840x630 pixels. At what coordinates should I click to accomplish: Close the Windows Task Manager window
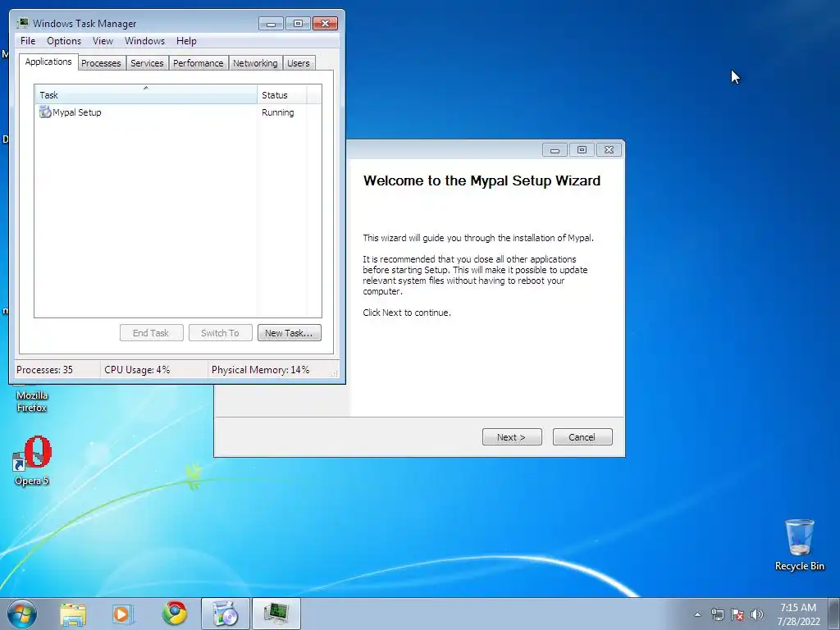click(x=325, y=24)
